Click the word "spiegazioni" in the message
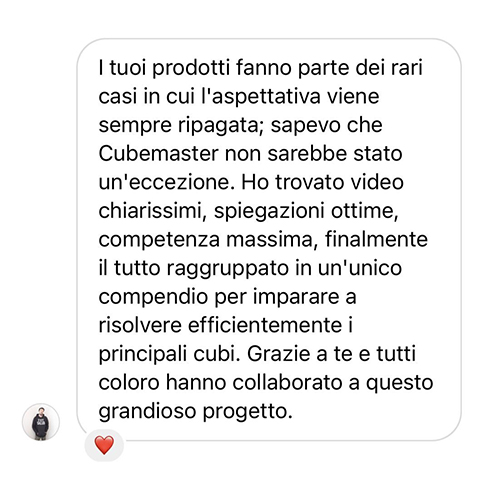Screen dimensions: 500x500 pos(269,211)
